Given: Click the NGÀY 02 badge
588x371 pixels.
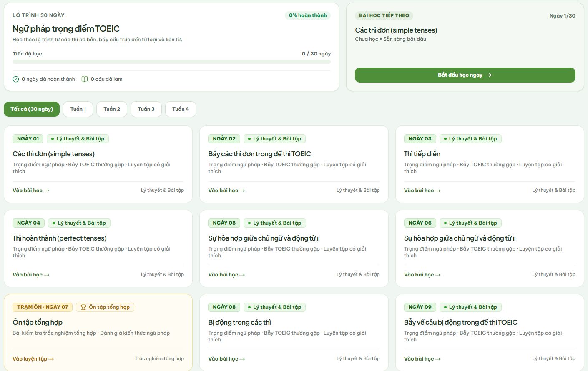Looking at the screenshot, I should [x=224, y=139].
